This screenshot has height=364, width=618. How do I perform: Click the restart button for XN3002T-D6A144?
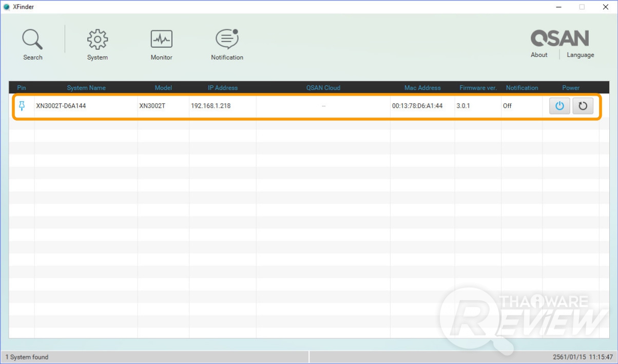point(583,106)
